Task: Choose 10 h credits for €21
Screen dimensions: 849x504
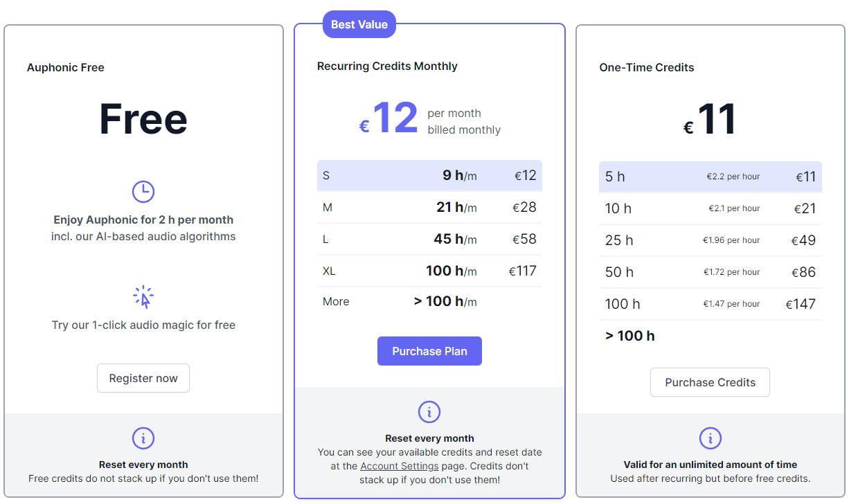Action: (x=711, y=208)
